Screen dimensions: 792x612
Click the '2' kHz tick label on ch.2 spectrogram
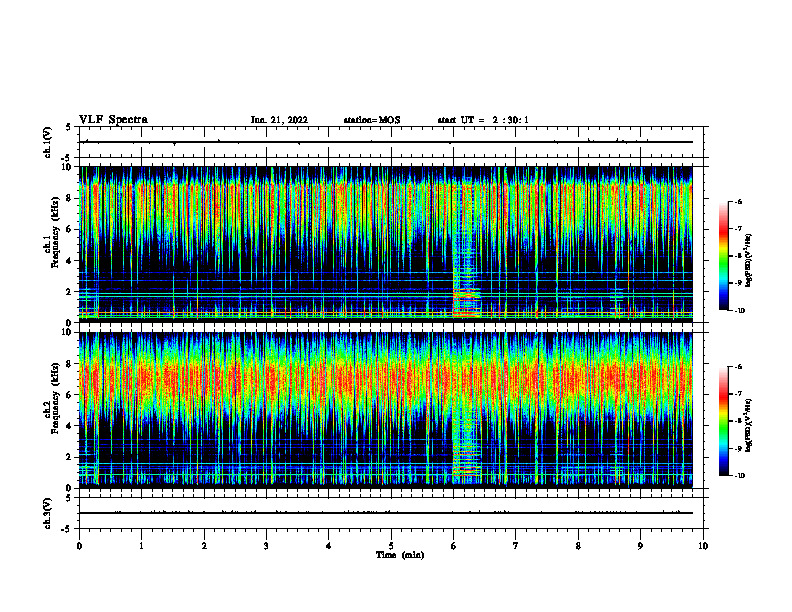69,457
